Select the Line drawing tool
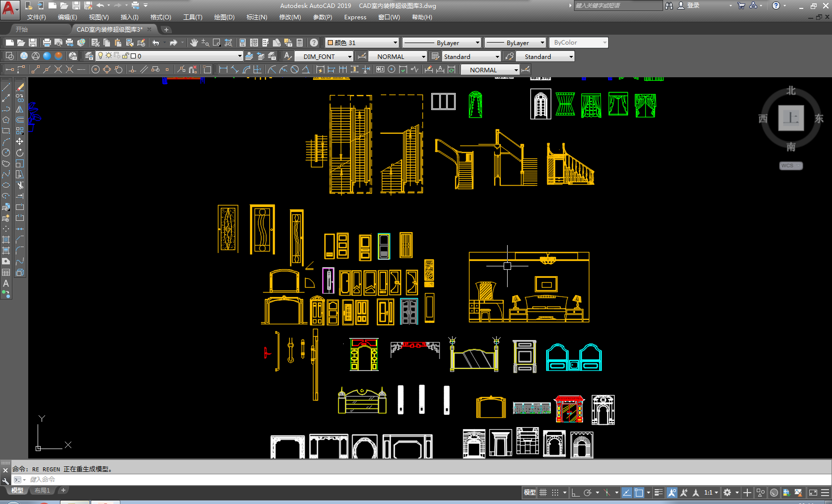This screenshot has width=832, height=504. (x=6, y=87)
